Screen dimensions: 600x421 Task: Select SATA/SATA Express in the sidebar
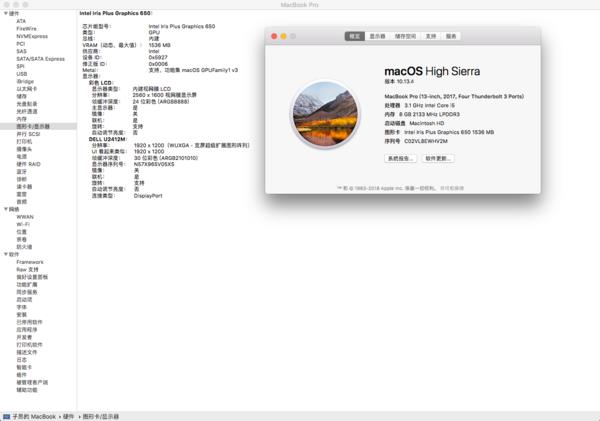pyautogui.click(x=40, y=59)
